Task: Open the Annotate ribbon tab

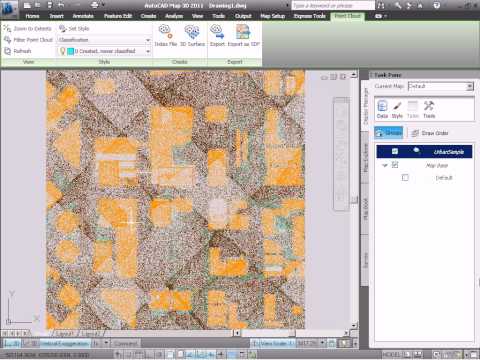Action: coord(83,16)
